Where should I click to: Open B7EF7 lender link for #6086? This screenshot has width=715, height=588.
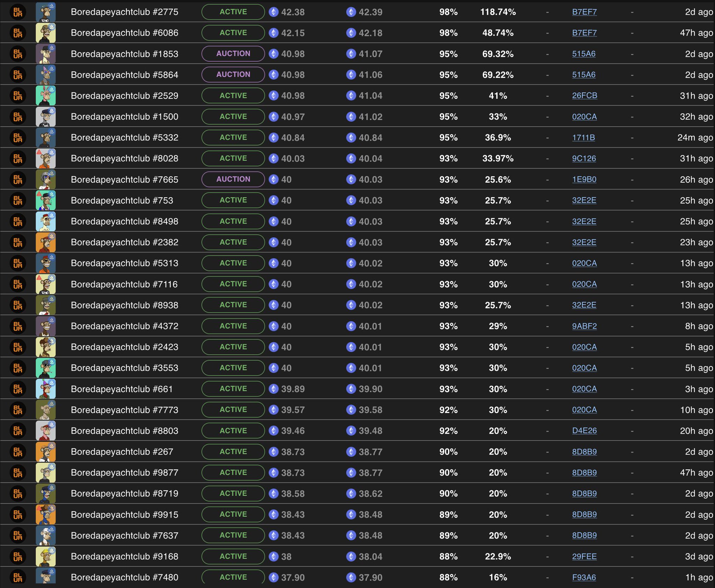[584, 33]
